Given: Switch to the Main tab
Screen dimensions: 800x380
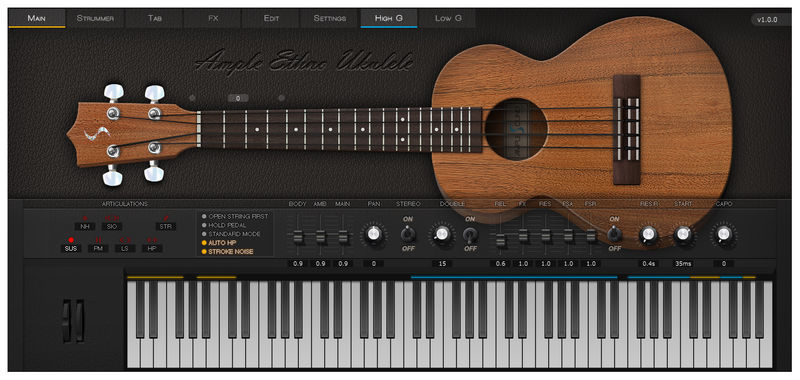Looking at the screenshot, I should coord(37,18).
